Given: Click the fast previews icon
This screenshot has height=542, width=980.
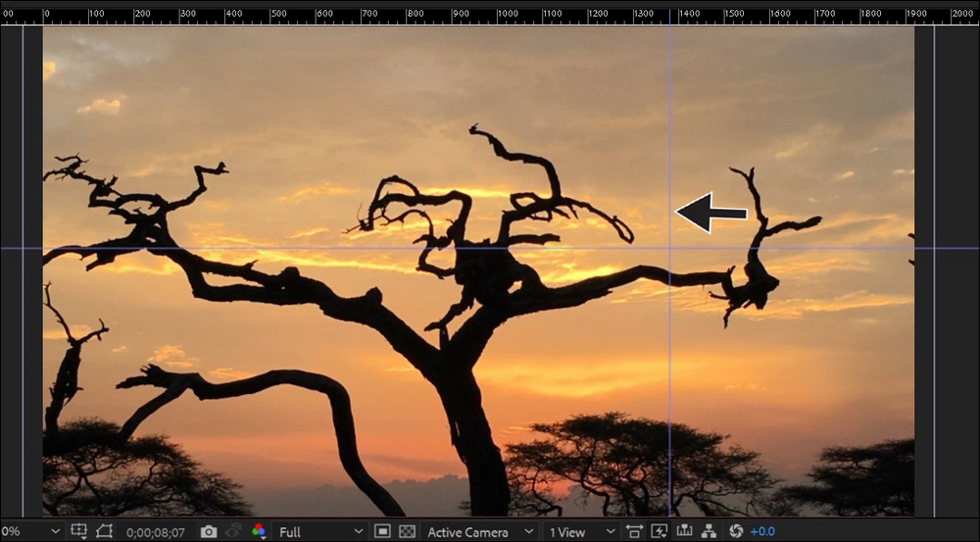Looking at the screenshot, I should (660, 531).
